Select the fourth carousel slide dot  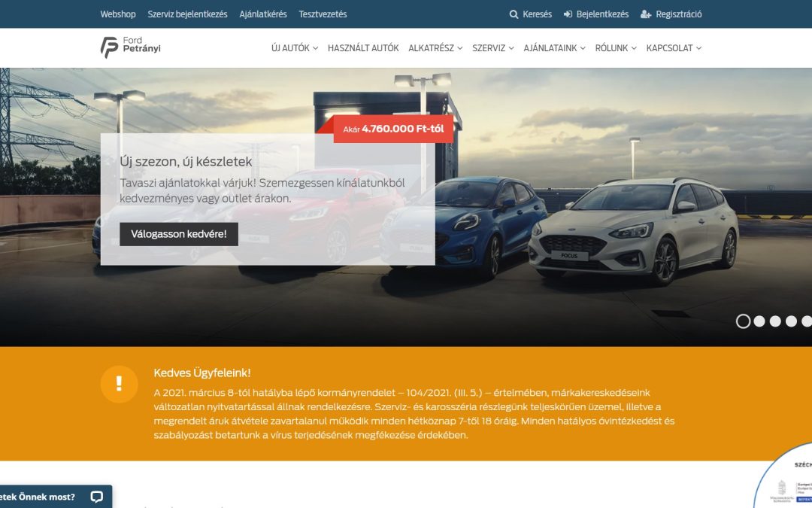click(791, 321)
